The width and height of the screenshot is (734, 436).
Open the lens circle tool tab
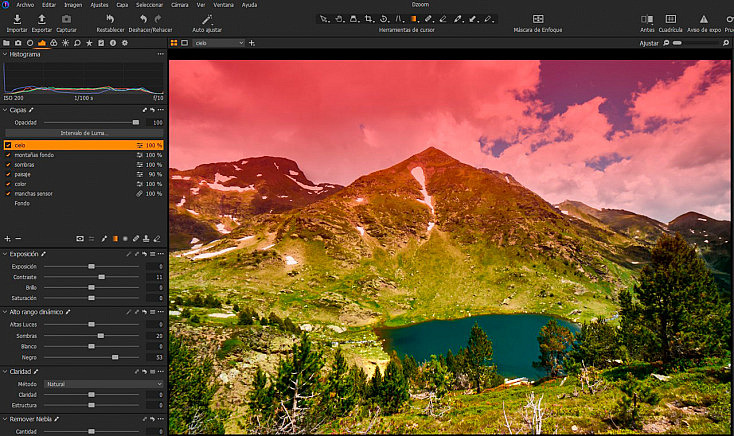(30, 43)
